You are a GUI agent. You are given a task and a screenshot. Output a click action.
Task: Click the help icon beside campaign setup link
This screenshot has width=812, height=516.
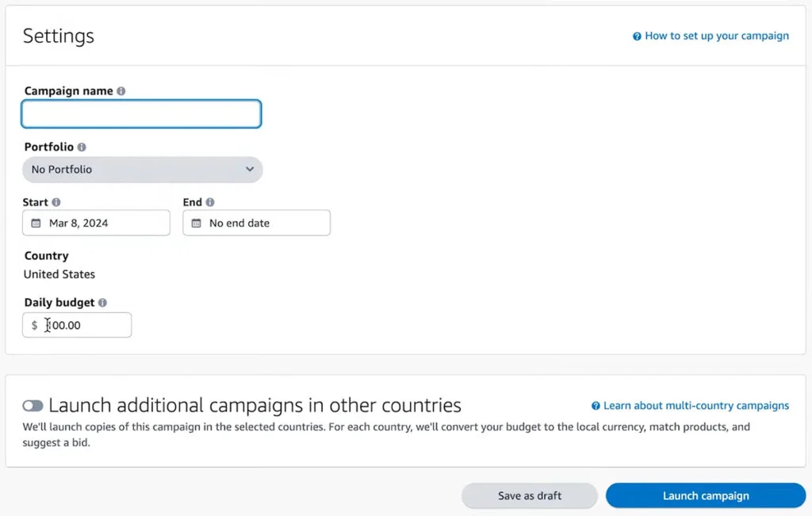click(637, 36)
